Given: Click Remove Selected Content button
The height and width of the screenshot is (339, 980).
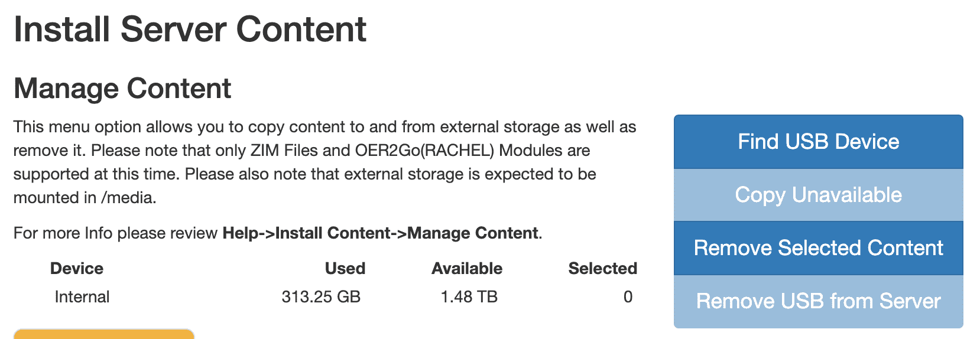Looking at the screenshot, I should pyautogui.click(x=818, y=248).
